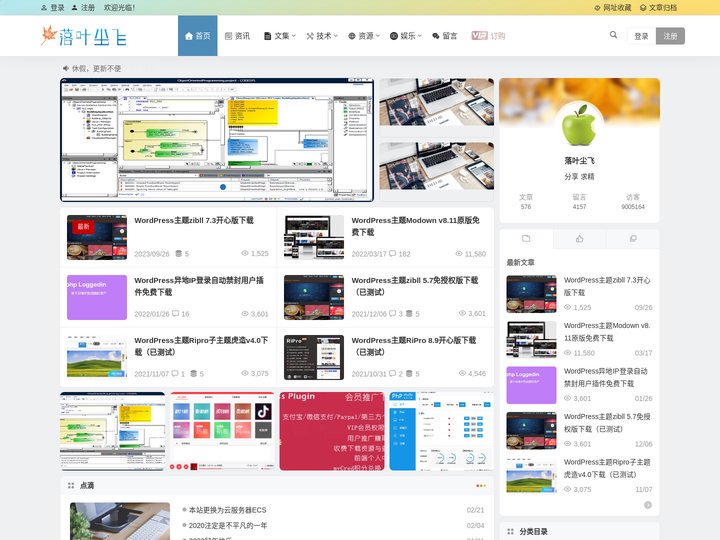Click the 落叶尘飞 site logo

(84, 36)
